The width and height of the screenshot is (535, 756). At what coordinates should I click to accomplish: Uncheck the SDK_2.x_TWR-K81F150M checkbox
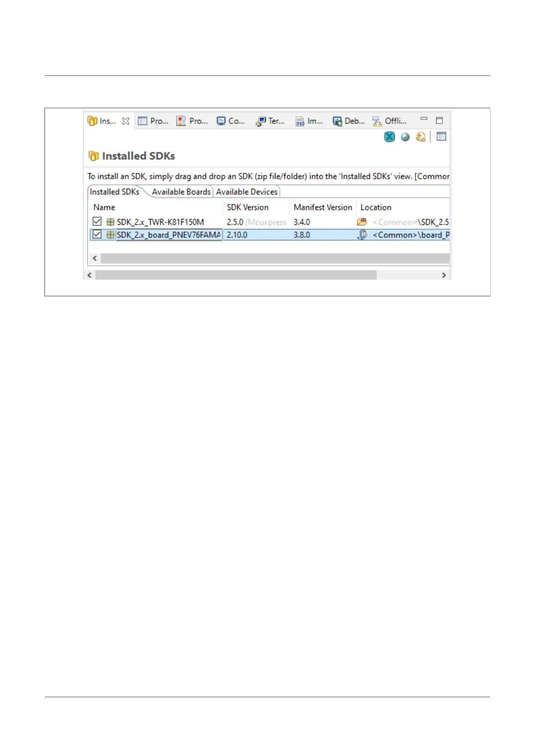(x=97, y=221)
